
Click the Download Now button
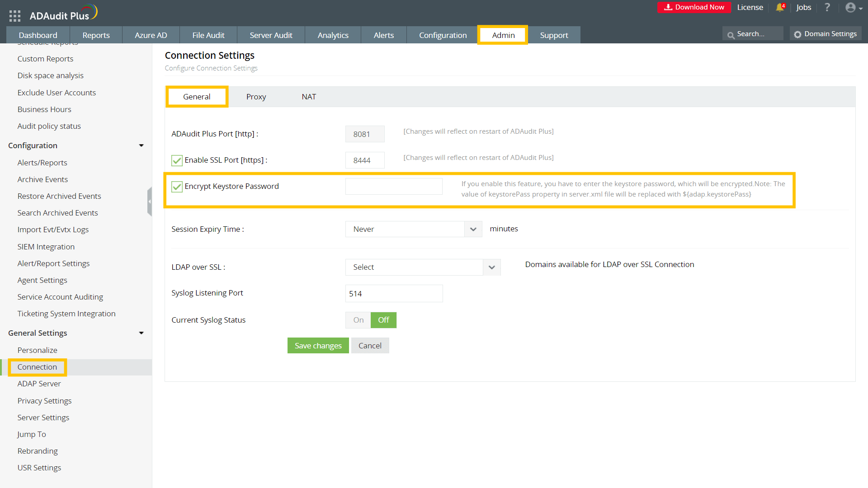point(694,7)
